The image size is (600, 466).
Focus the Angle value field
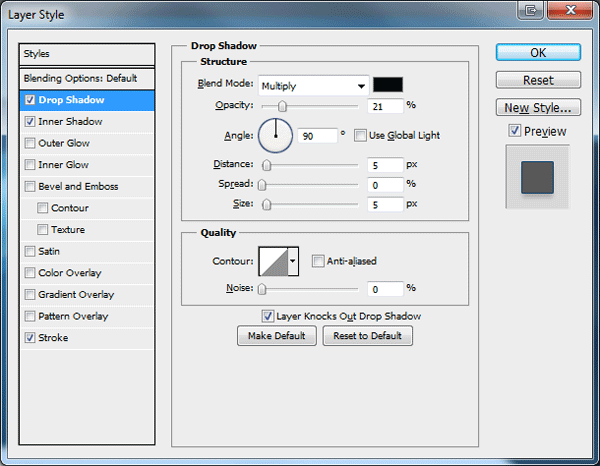pos(318,136)
